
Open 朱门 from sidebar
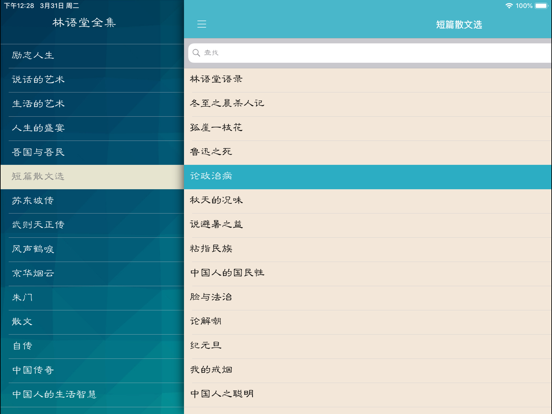coord(92,298)
